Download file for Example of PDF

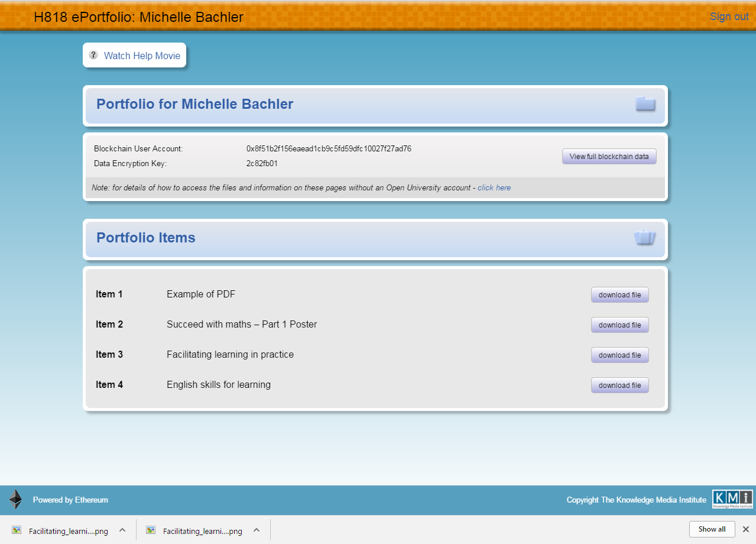tap(619, 295)
